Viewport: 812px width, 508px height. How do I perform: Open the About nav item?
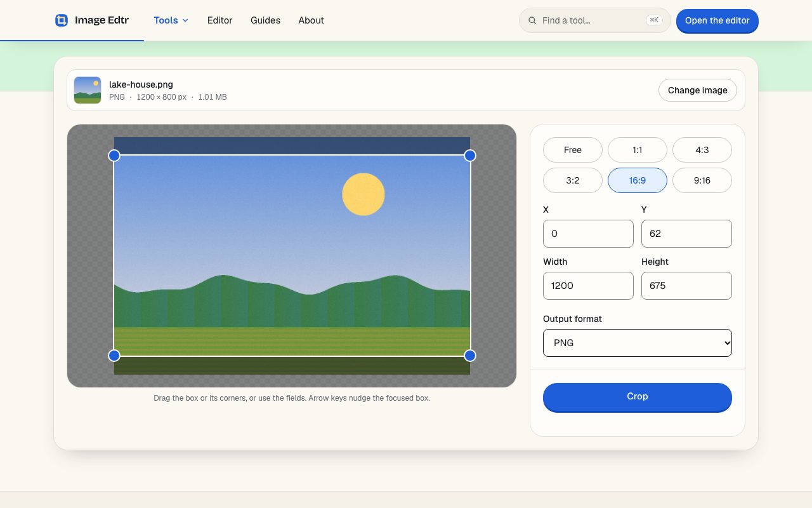(x=311, y=20)
